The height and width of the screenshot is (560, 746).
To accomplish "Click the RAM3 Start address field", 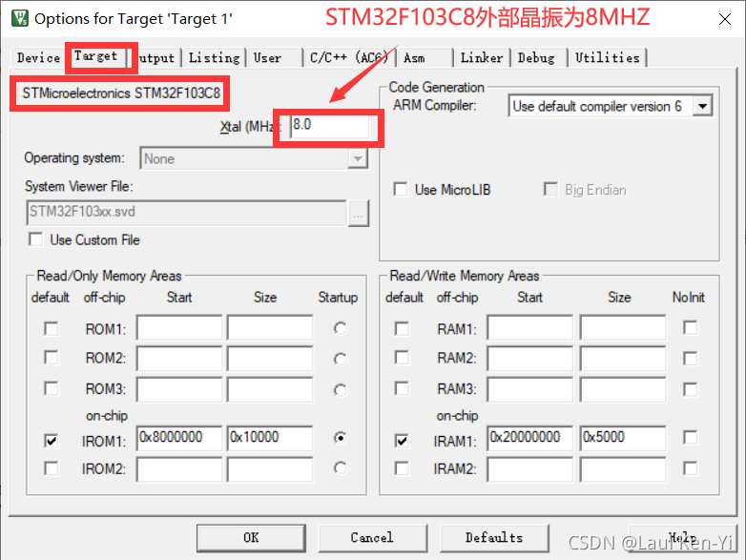I will (530, 389).
